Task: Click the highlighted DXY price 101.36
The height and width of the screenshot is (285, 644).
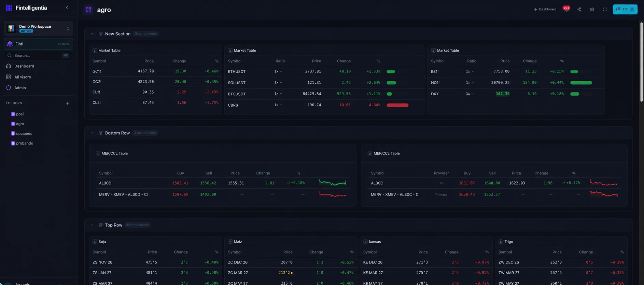Action: 503,94
